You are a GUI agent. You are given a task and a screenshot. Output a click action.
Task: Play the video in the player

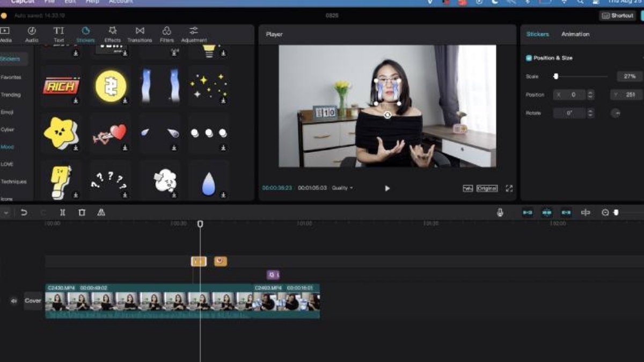pos(387,188)
